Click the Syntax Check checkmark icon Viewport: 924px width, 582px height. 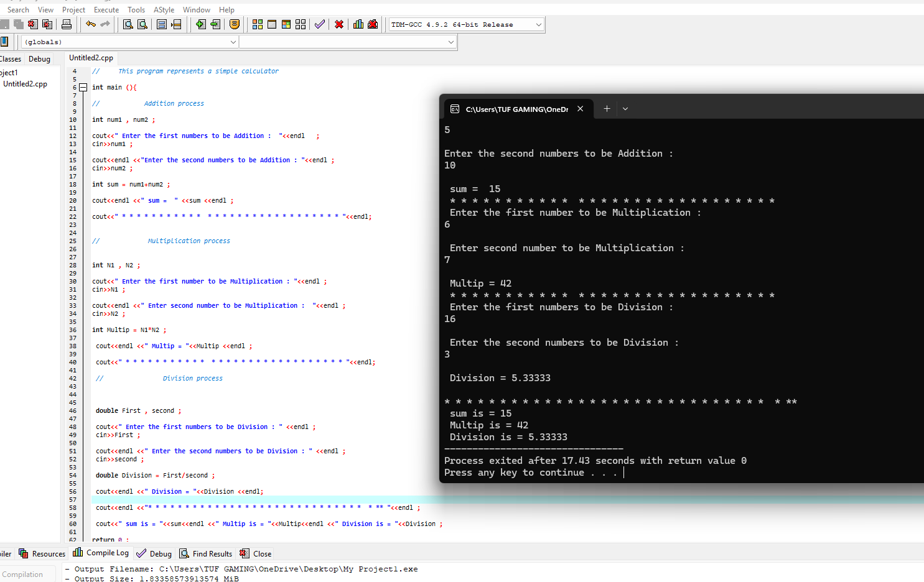[320, 24]
